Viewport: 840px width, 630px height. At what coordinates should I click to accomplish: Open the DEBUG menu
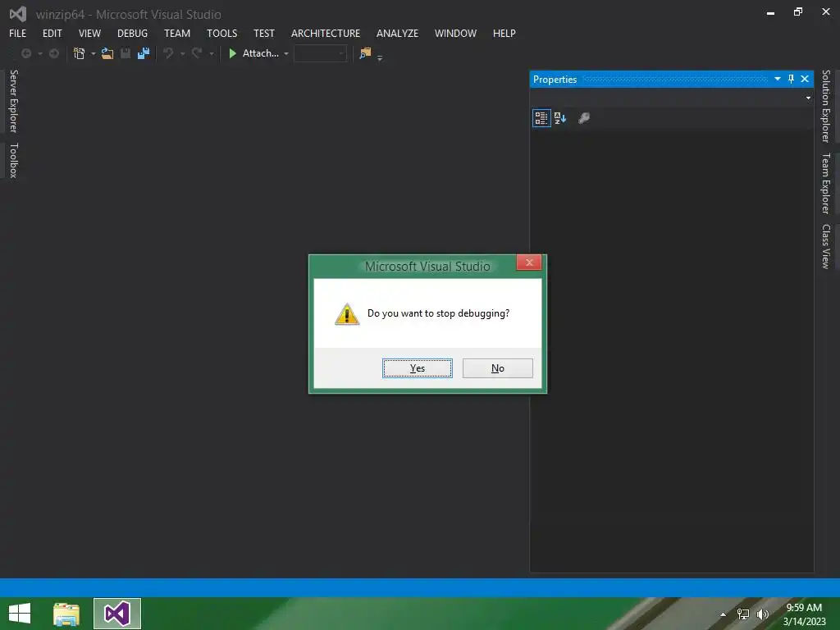coord(132,33)
